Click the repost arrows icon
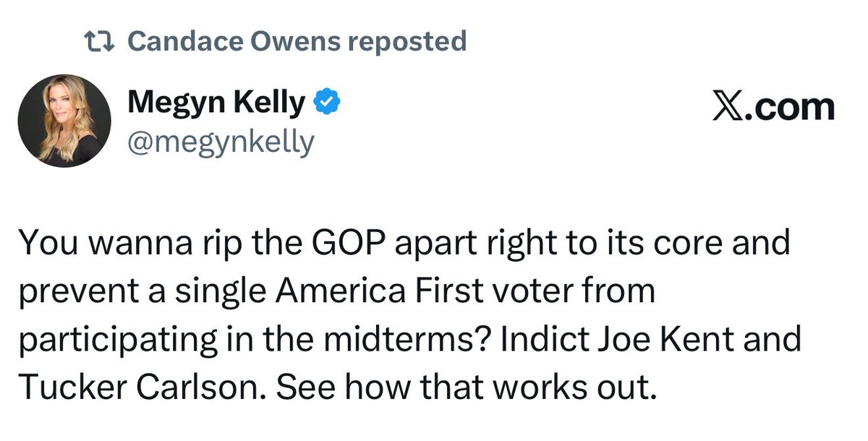The height and width of the screenshot is (441, 868). 101,41
